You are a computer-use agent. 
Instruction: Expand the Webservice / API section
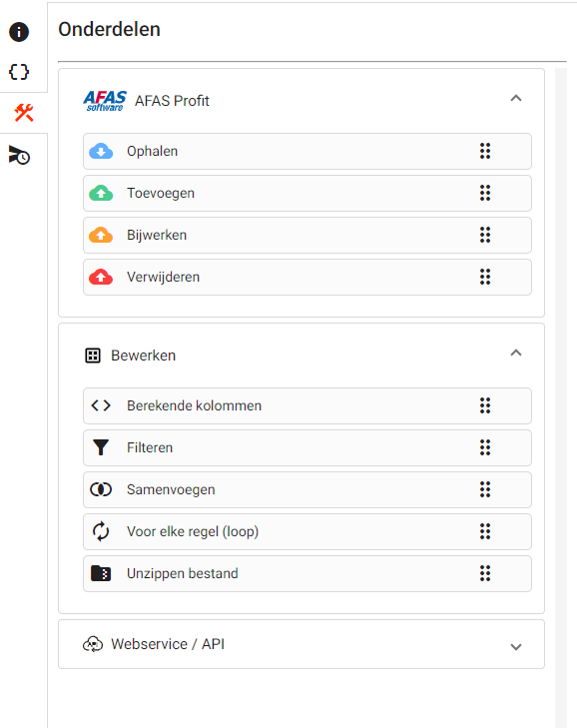(516, 647)
